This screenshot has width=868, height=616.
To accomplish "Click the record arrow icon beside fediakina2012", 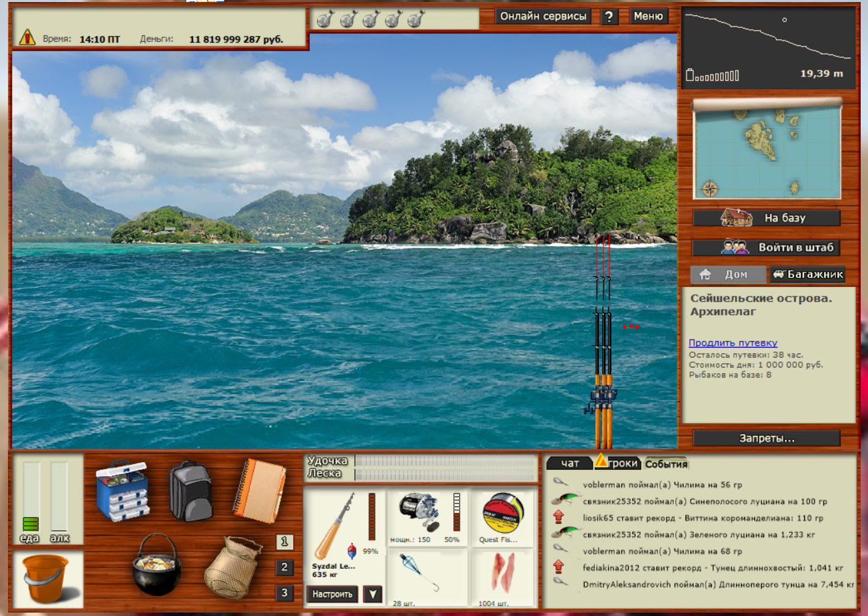I will tap(558, 567).
